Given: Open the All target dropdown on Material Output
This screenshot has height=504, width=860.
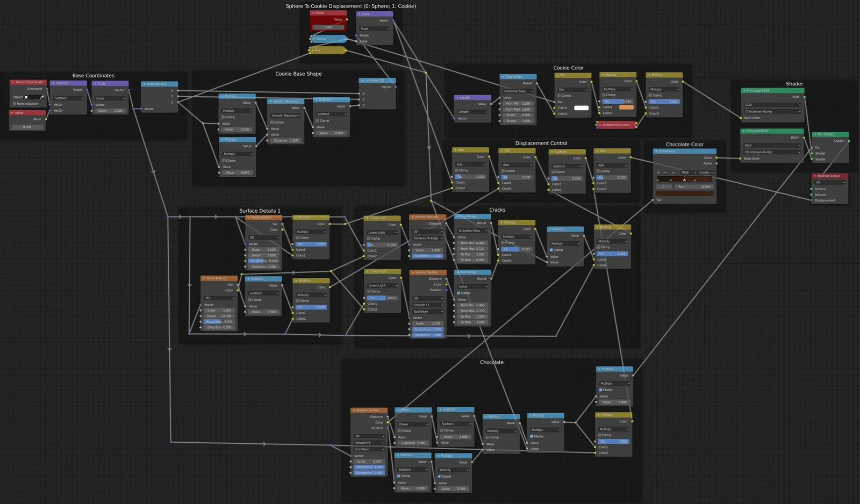Looking at the screenshot, I should click(830, 182).
